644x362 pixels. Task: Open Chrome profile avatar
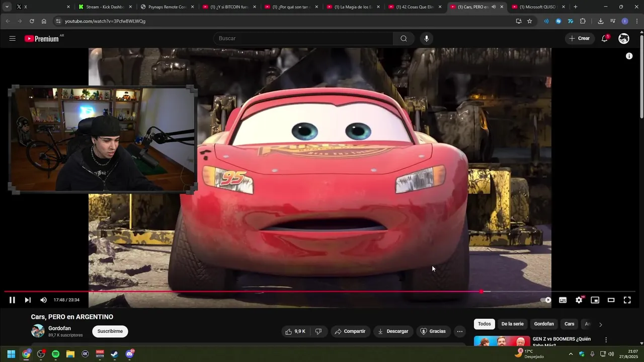(x=624, y=21)
